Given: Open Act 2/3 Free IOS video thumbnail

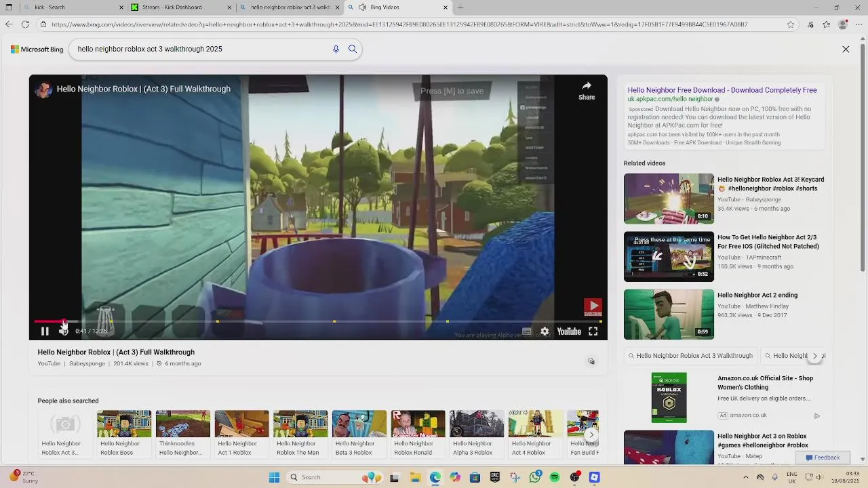Looking at the screenshot, I should (669, 256).
